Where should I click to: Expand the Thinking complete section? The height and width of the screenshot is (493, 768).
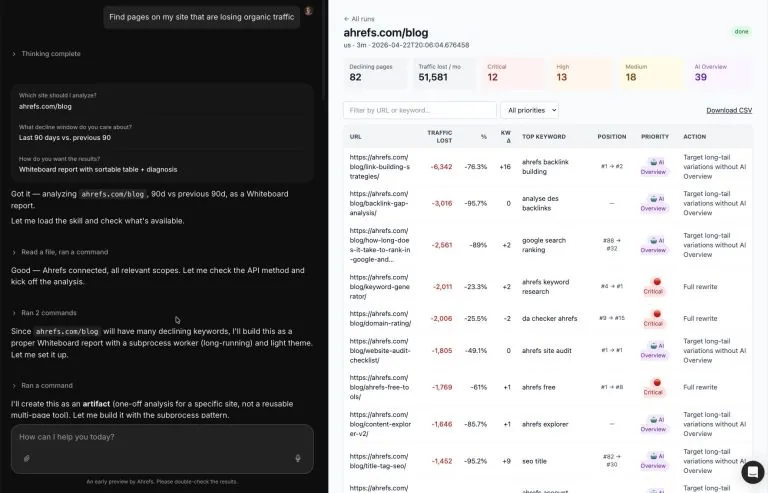46,54
